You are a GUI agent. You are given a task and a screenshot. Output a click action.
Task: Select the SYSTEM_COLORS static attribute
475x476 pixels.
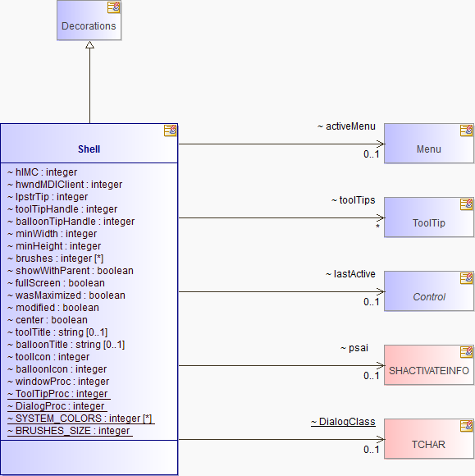click(80, 419)
